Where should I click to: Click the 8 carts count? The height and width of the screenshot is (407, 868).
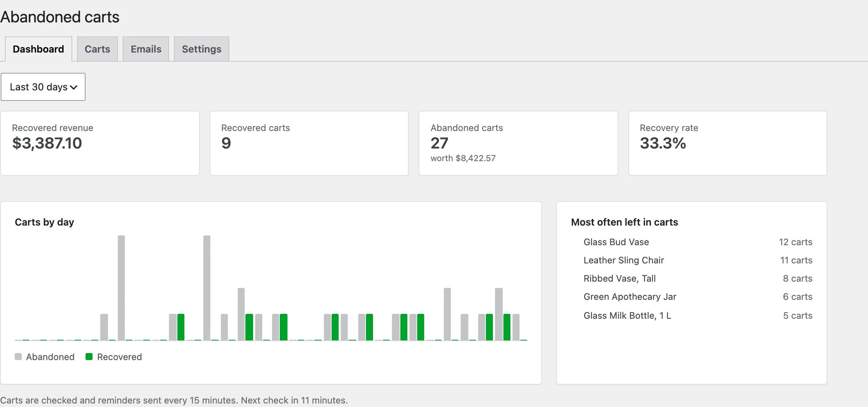pyautogui.click(x=798, y=278)
